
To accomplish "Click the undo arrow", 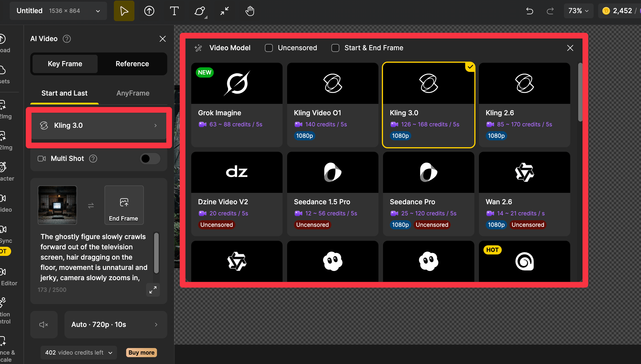I will click(x=529, y=11).
